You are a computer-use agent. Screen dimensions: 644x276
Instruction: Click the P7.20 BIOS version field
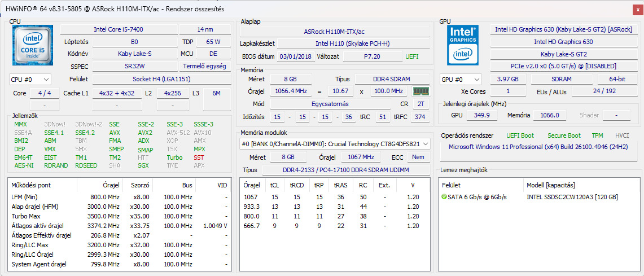(x=373, y=56)
